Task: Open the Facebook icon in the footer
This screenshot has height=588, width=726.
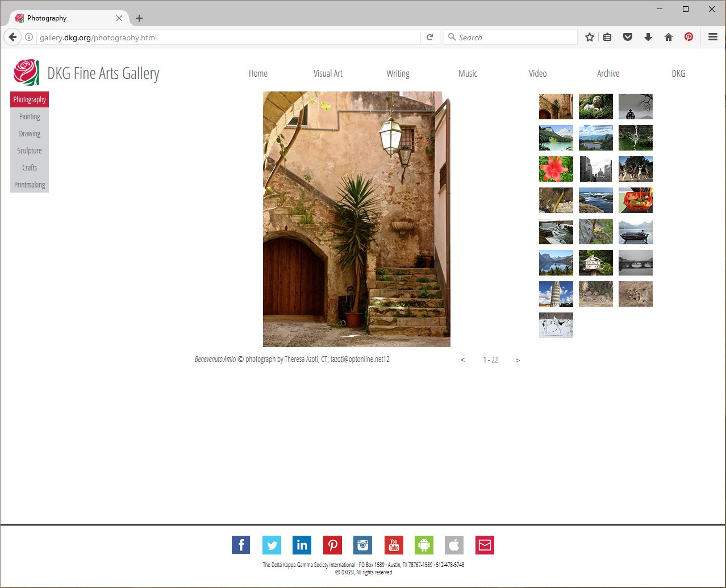Action: click(x=241, y=545)
